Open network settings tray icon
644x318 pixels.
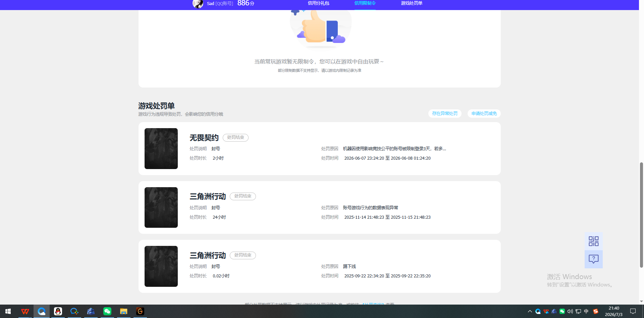(578, 311)
